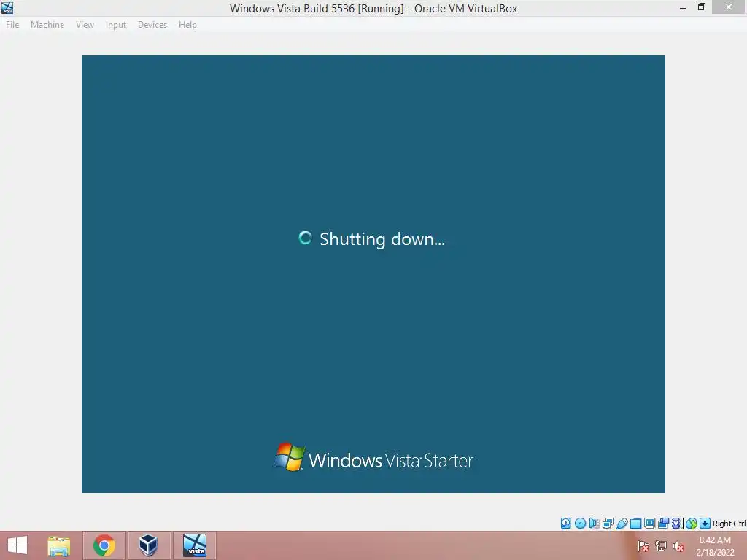Open the Action Center flag icon
Image resolution: width=747 pixels, height=560 pixels.
(x=643, y=546)
